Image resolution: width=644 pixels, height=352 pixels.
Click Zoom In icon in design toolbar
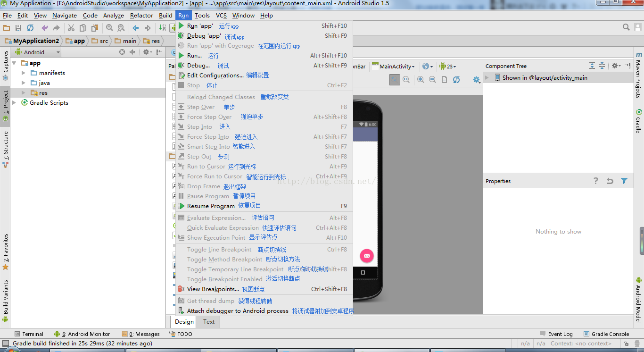421,80
